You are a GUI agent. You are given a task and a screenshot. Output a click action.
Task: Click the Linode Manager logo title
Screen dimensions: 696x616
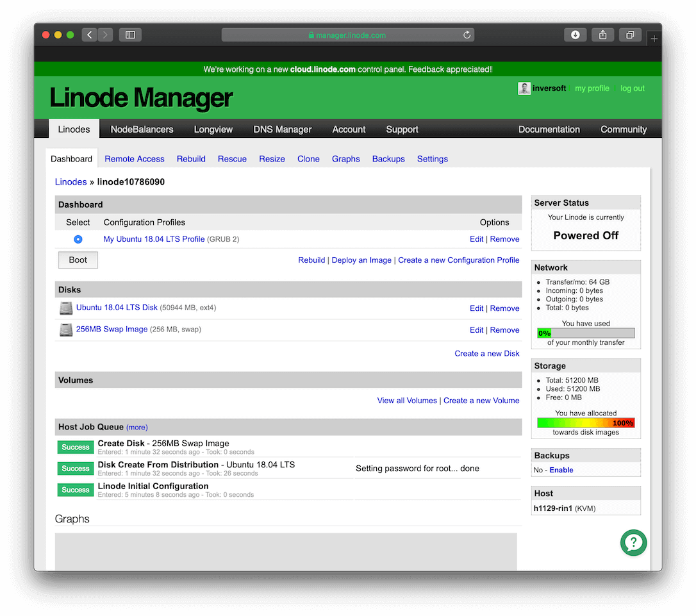(141, 97)
